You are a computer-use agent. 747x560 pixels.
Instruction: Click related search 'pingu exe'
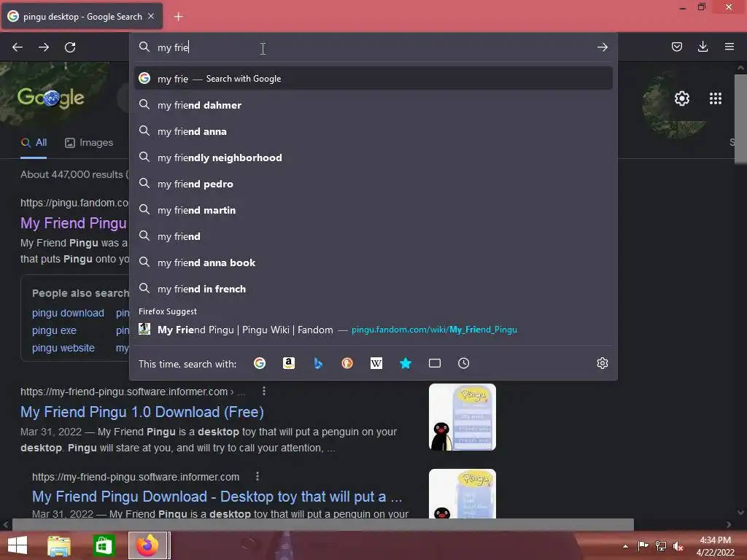54,330
